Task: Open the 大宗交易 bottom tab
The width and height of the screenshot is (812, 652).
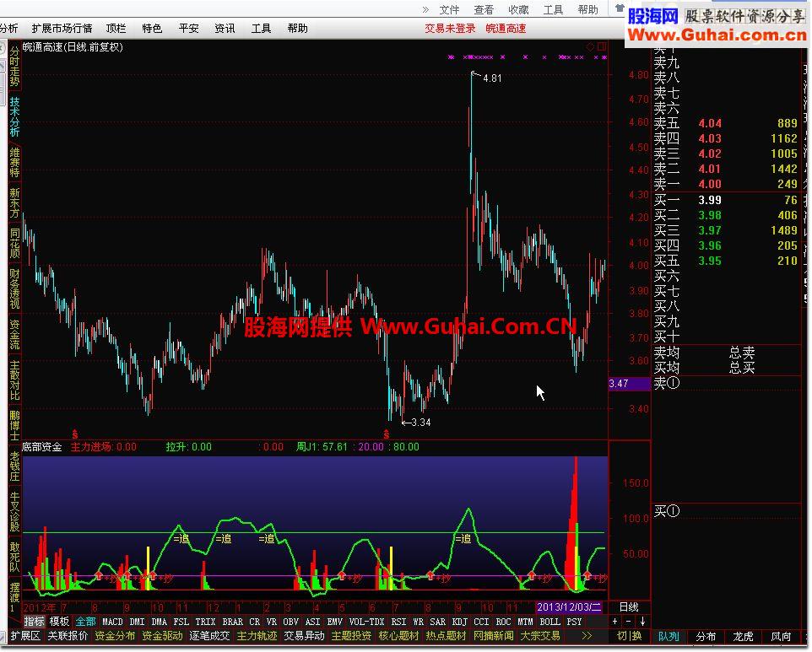Action: point(540,635)
